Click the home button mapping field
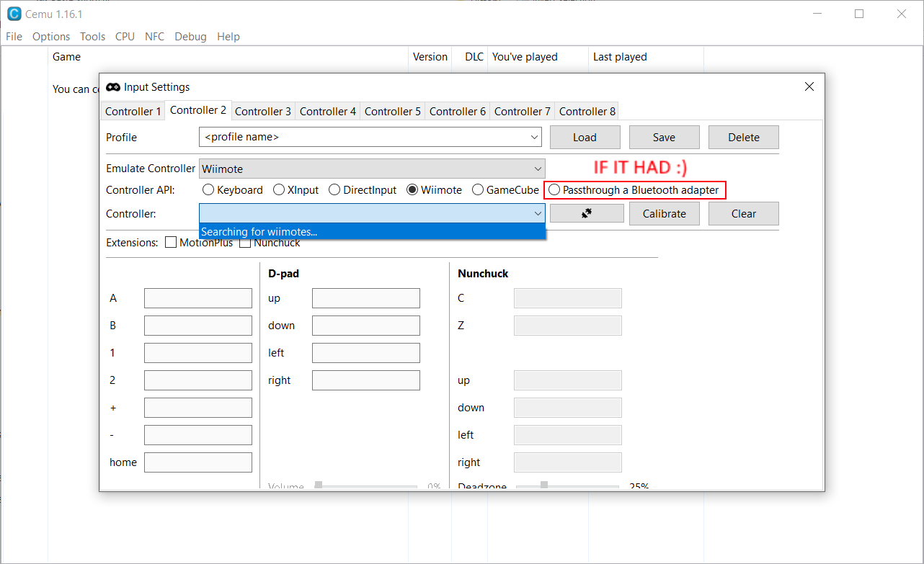This screenshot has height=564, width=924. (198, 462)
